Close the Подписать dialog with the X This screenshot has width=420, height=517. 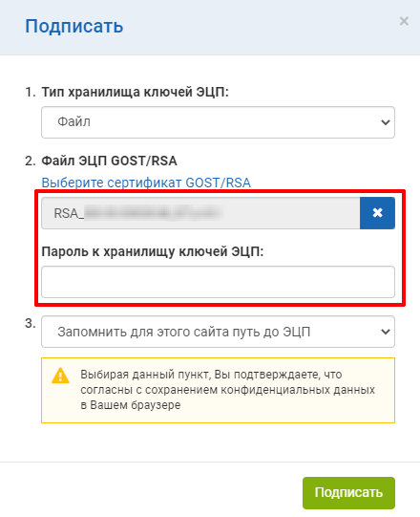[x=404, y=21]
